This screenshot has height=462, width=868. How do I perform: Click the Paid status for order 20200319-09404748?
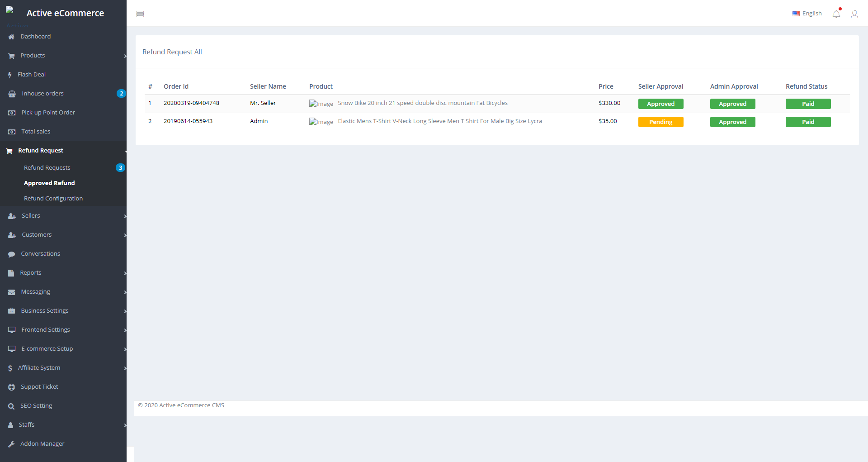(808, 104)
